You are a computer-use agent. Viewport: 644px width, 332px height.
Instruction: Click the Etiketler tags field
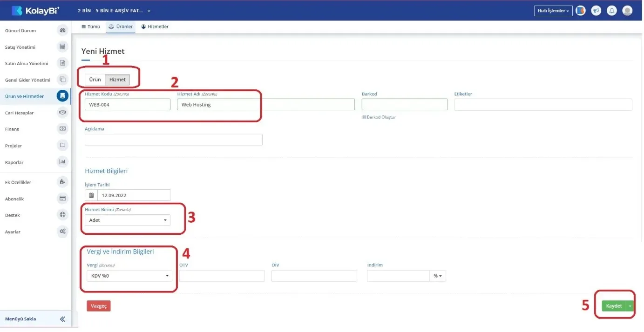(543, 105)
